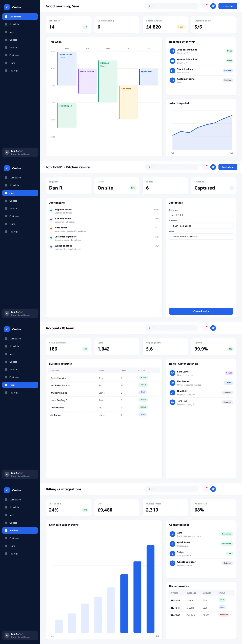The width and height of the screenshot is (242, 644).
Task: Open the Rewire kitchen calendar event
Action: click(x=87, y=81)
